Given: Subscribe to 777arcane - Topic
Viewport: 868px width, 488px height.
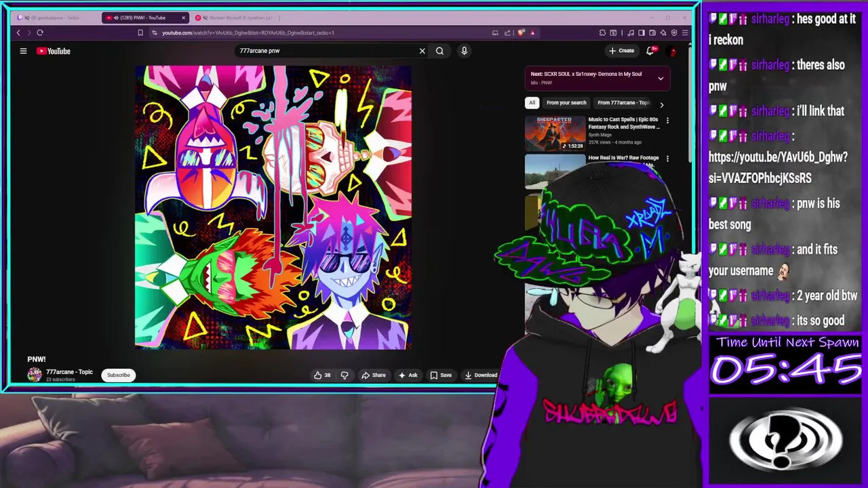Looking at the screenshot, I should (x=118, y=375).
